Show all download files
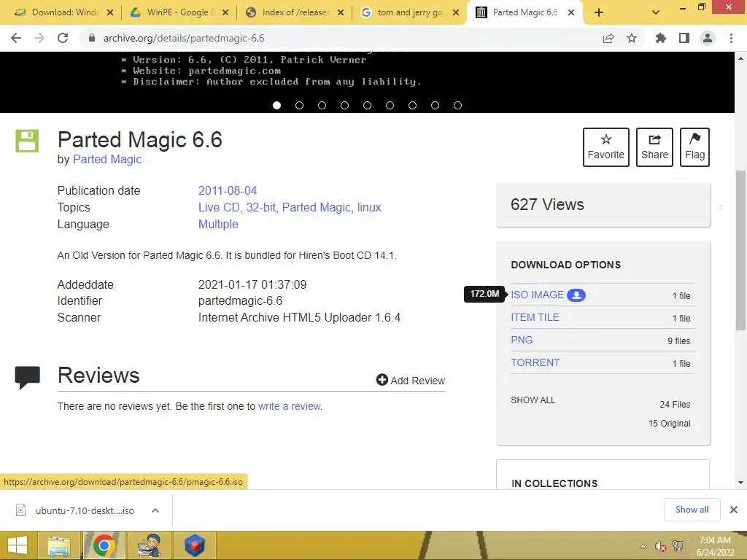 (533, 400)
